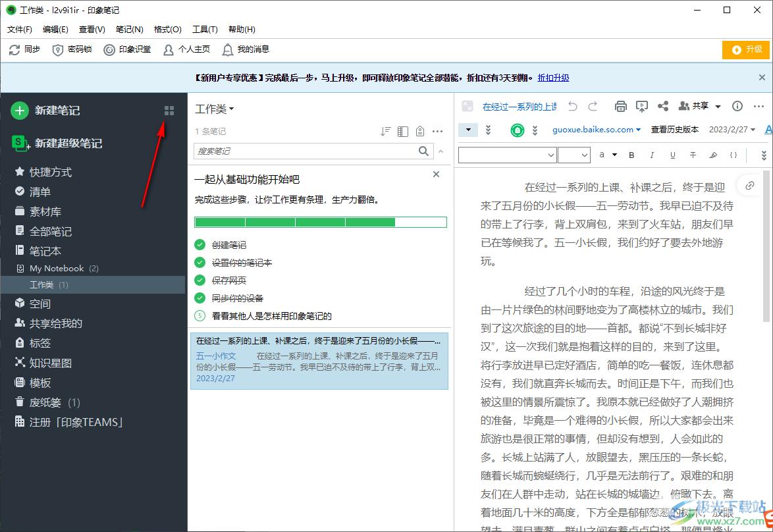Open the 共享 dropdown arrow
The image size is (773, 532).
[x=718, y=107]
